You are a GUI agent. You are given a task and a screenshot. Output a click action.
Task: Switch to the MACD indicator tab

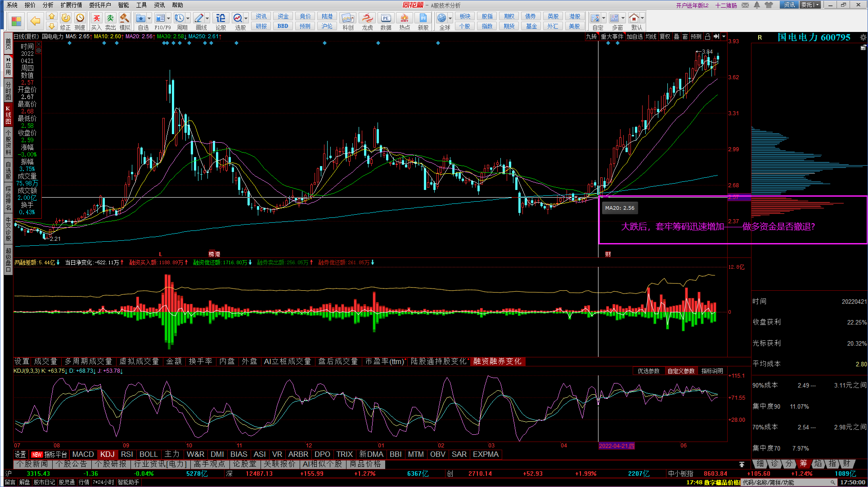click(83, 454)
